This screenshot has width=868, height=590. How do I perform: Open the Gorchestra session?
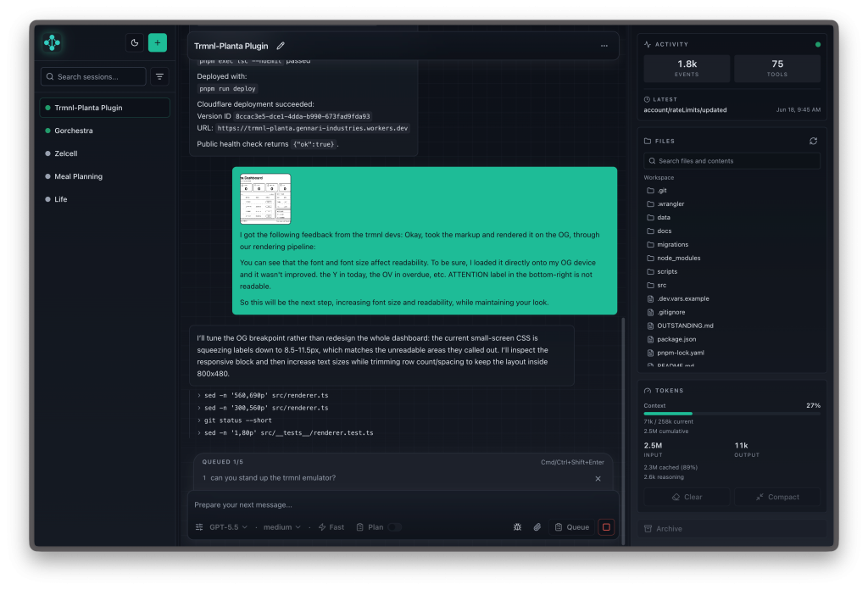click(x=104, y=131)
